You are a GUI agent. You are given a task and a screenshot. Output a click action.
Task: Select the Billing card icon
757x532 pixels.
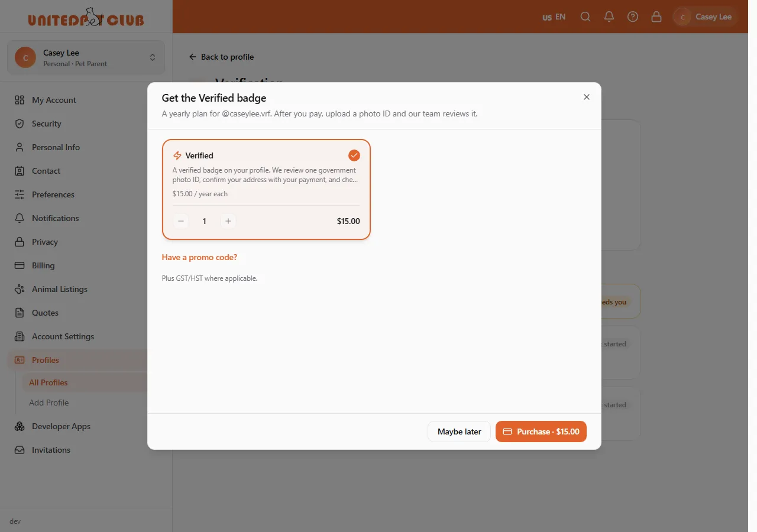click(x=20, y=265)
